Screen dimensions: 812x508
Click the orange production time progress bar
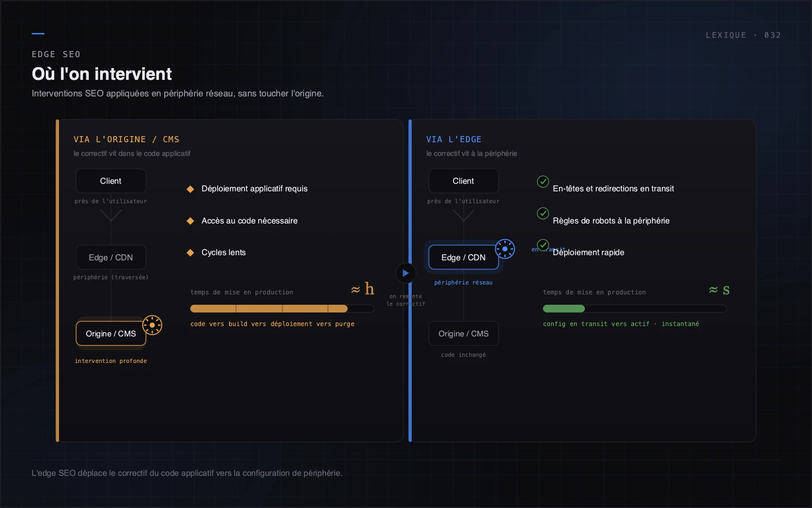282,309
